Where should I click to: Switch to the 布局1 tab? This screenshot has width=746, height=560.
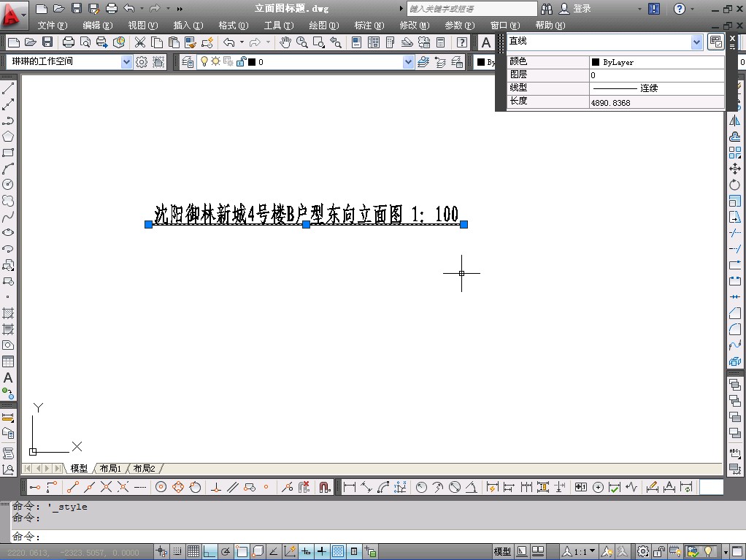tap(110, 468)
